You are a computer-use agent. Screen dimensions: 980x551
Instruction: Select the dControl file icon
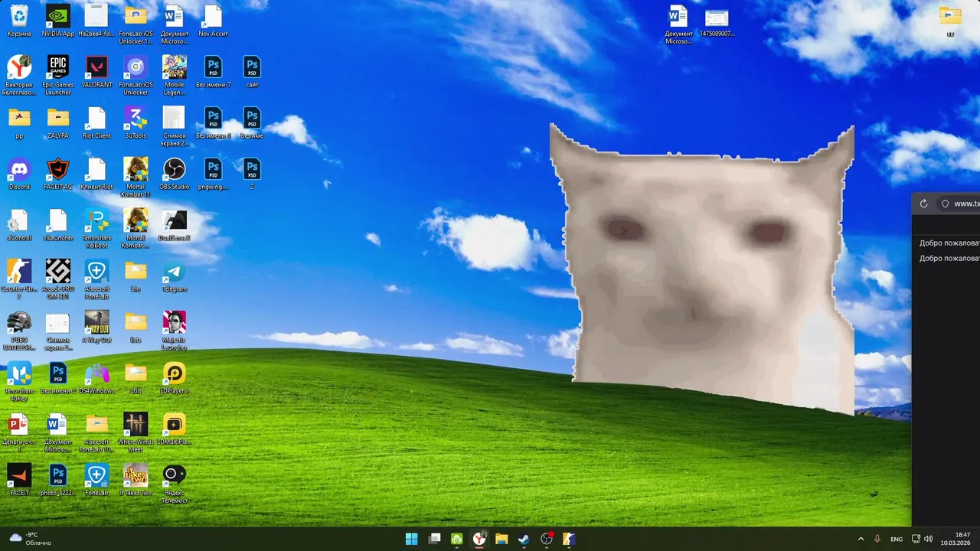point(19,225)
